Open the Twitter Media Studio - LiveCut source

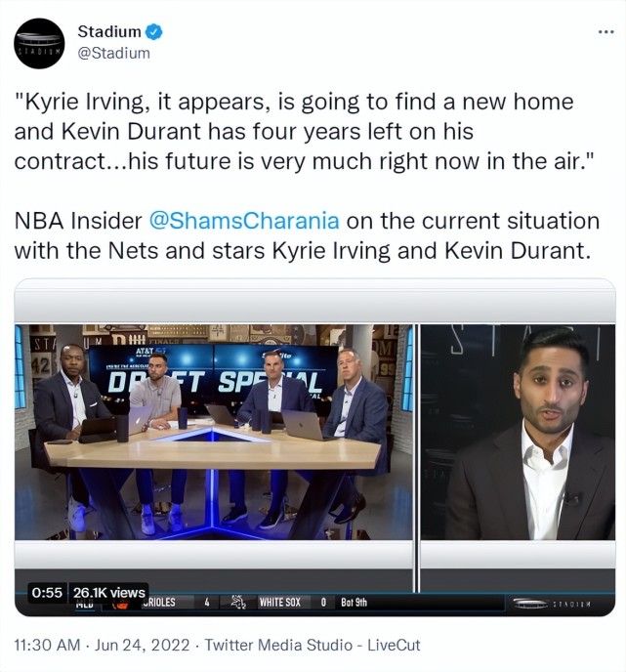[313, 645]
